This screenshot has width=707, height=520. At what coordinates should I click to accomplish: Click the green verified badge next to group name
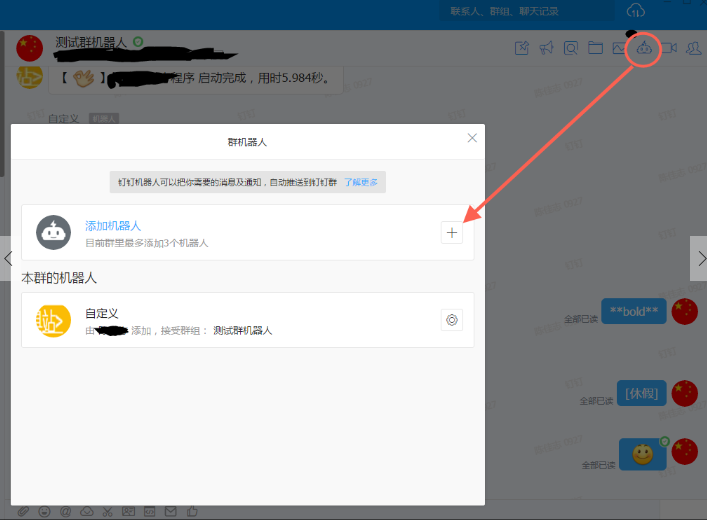coord(138,42)
